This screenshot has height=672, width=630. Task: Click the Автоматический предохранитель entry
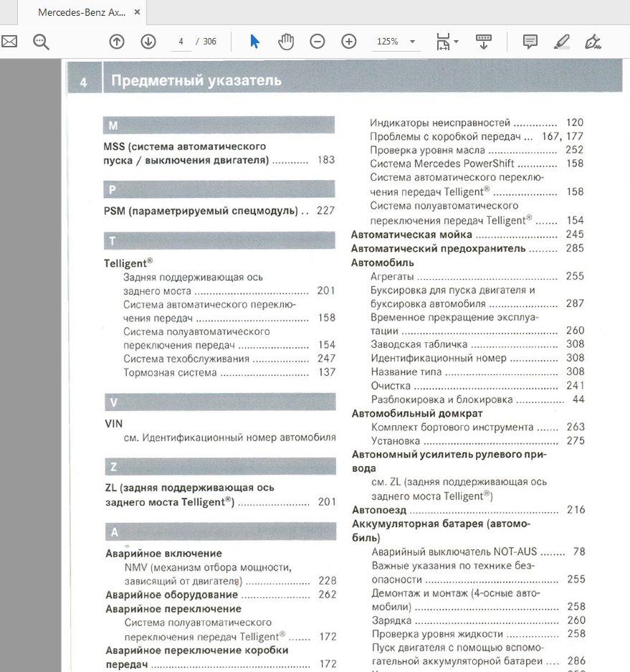pos(438,249)
